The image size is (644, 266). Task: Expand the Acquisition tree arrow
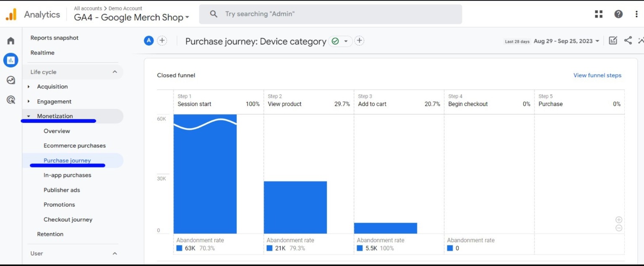click(29, 87)
